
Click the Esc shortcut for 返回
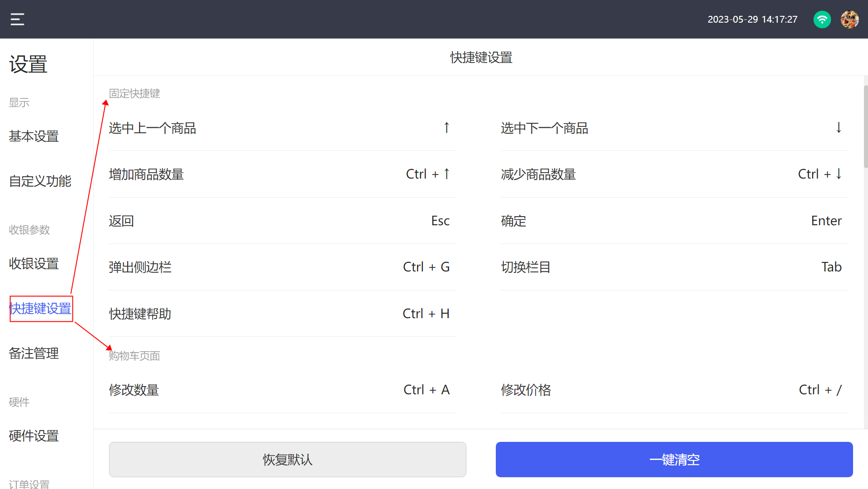[x=440, y=221]
